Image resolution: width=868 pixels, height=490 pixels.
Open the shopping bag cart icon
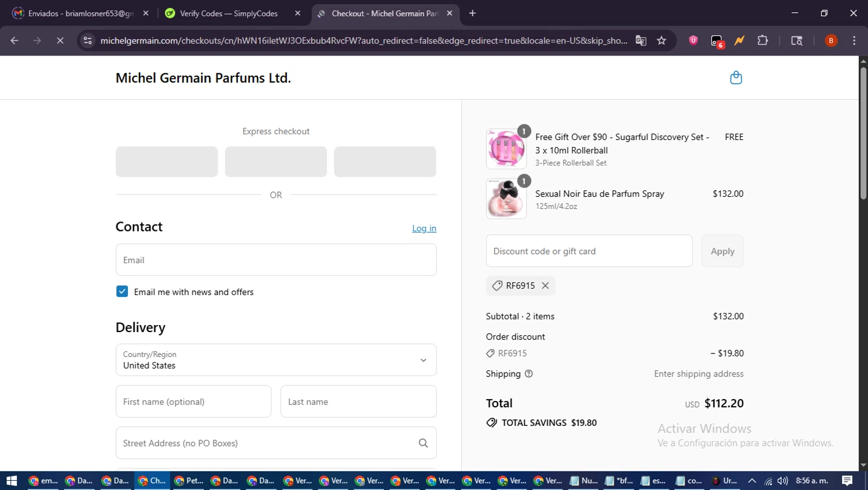coord(735,78)
